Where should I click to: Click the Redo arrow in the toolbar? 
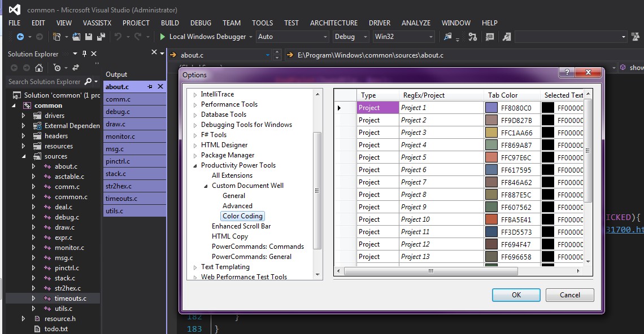(x=138, y=37)
